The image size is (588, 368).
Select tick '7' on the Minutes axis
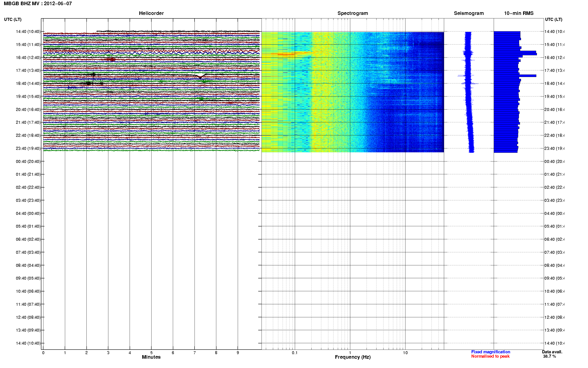195,353
